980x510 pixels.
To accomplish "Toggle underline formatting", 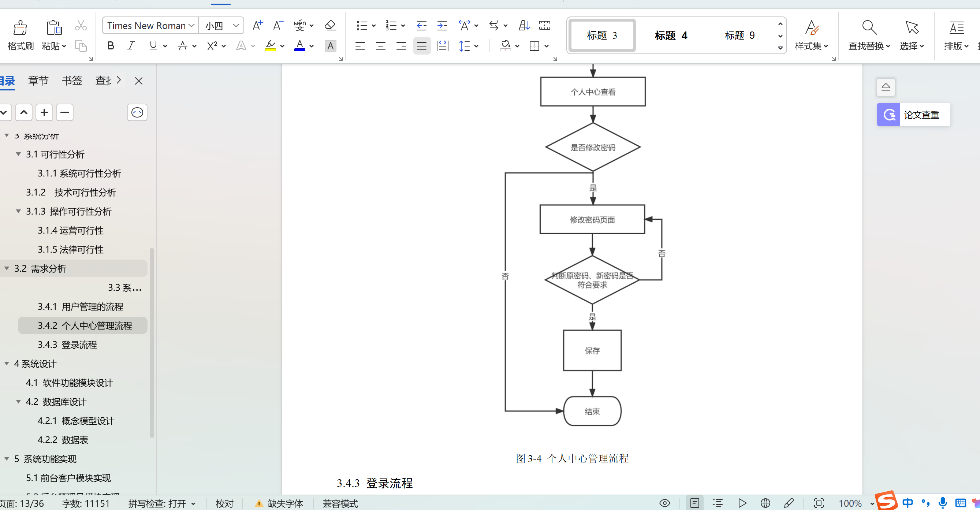I will point(153,46).
